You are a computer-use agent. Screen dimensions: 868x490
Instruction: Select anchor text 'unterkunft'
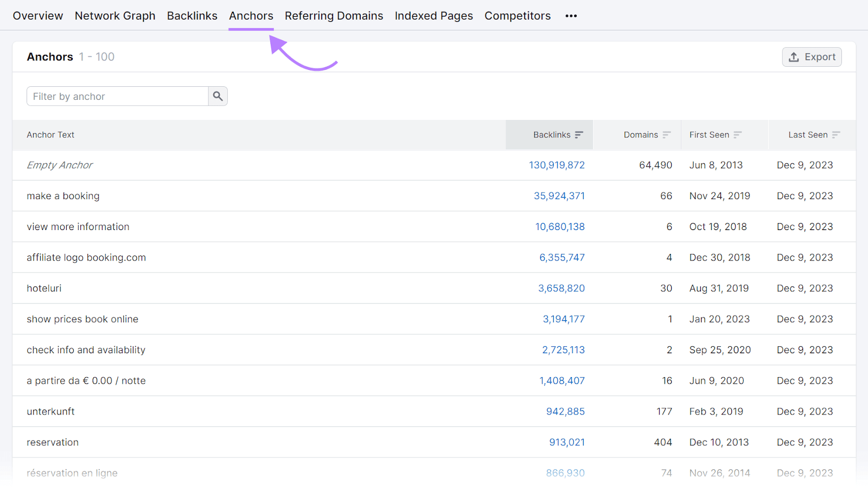coord(50,411)
